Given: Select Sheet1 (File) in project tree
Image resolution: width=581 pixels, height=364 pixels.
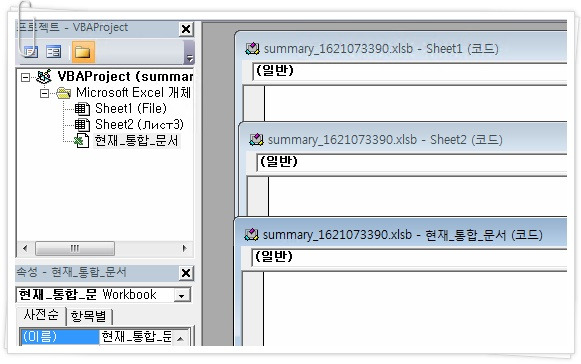Looking at the screenshot, I should (x=131, y=109).
